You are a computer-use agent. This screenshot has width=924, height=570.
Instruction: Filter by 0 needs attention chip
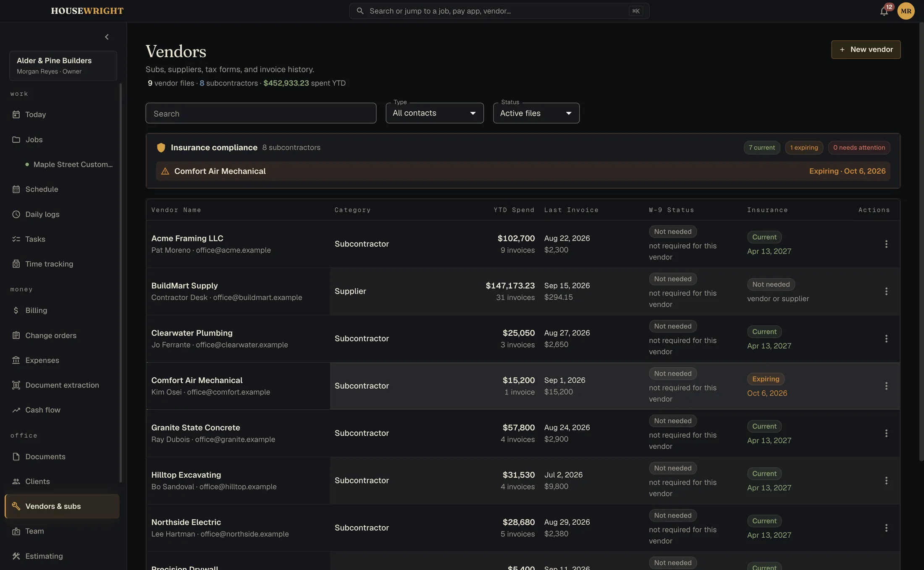tap(859, 148)
